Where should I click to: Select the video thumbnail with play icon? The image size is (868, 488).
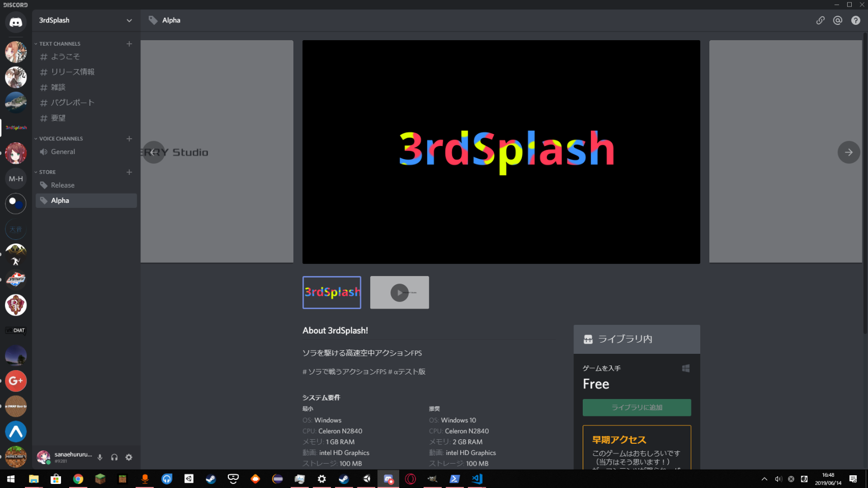coord(399,292)
